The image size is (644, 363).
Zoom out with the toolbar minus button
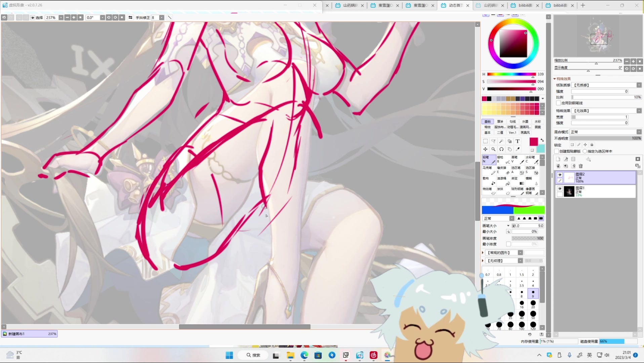click(67, 17)
